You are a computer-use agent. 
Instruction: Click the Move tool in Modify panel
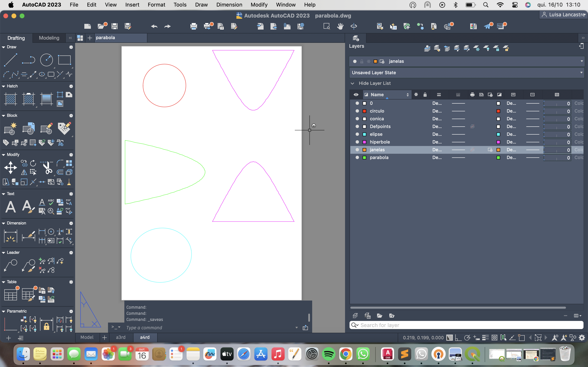click(10, 167)
